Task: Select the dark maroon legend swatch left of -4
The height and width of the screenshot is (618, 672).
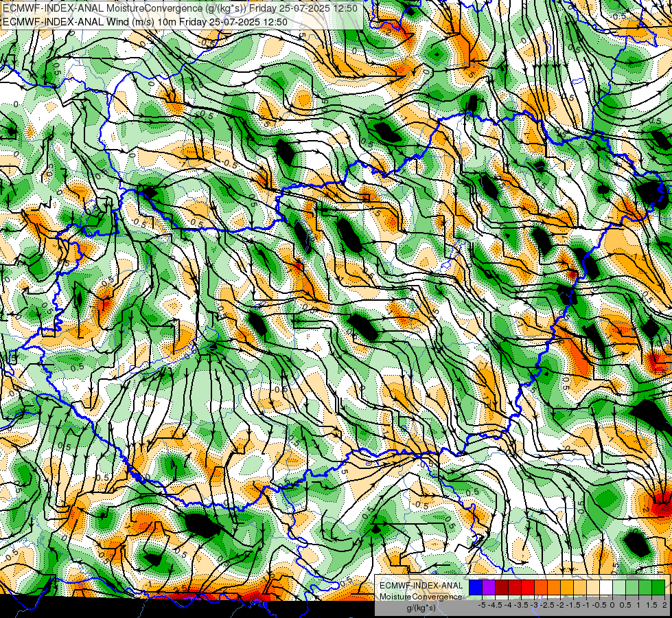Action: tap(502, 588)
